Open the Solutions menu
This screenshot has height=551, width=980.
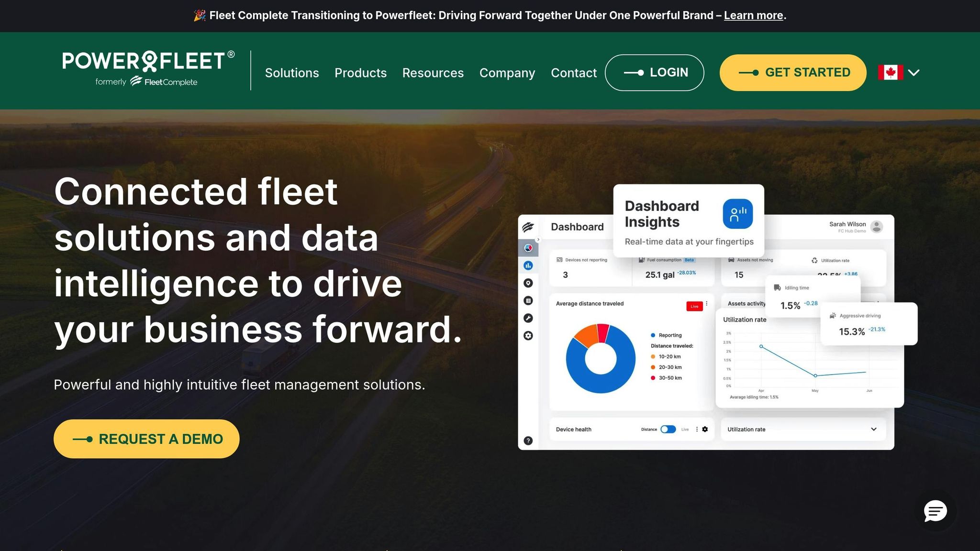pos(292,73)
